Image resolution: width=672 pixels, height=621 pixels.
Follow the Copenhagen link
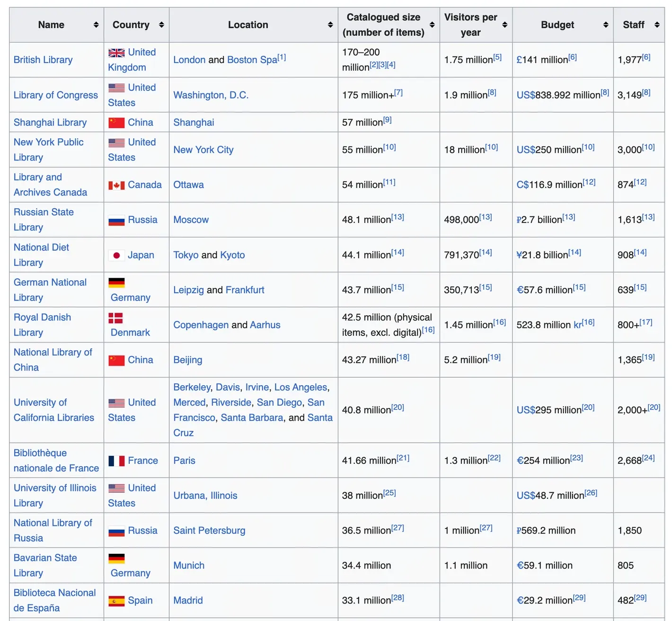[x=201, y=325]
